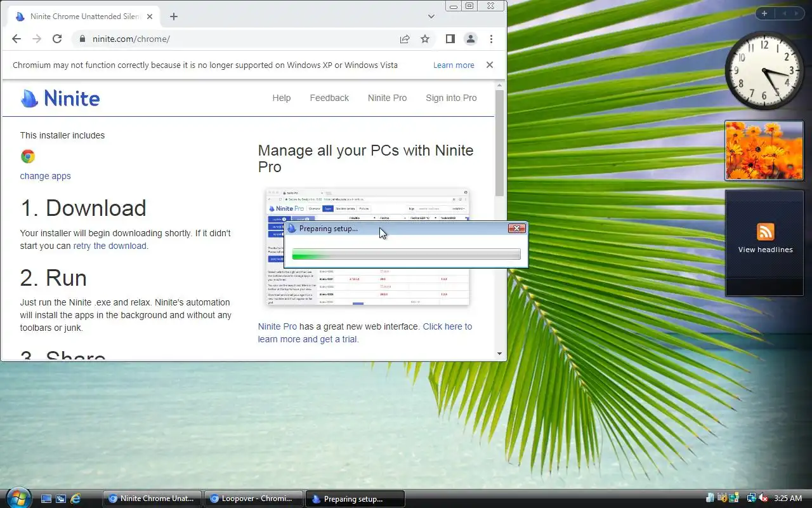Add gadgets with sidebar plus button
Image resolution: width=812 pixels, height=508 pixels.
pyautogui.click(x=764, y=13)
